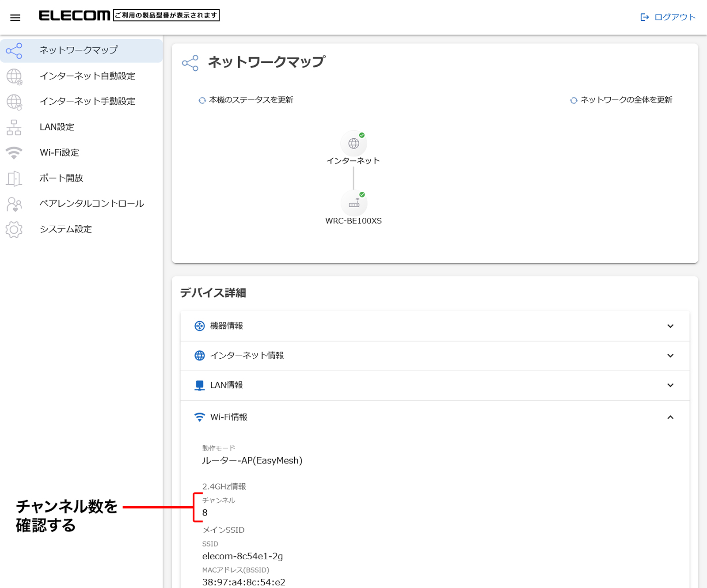
Task: Click the ELECOM logo
Action: 74,15
